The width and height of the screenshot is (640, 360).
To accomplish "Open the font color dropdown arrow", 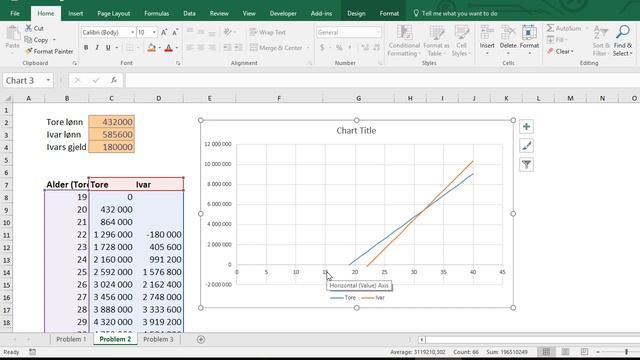I will (177, 48).
